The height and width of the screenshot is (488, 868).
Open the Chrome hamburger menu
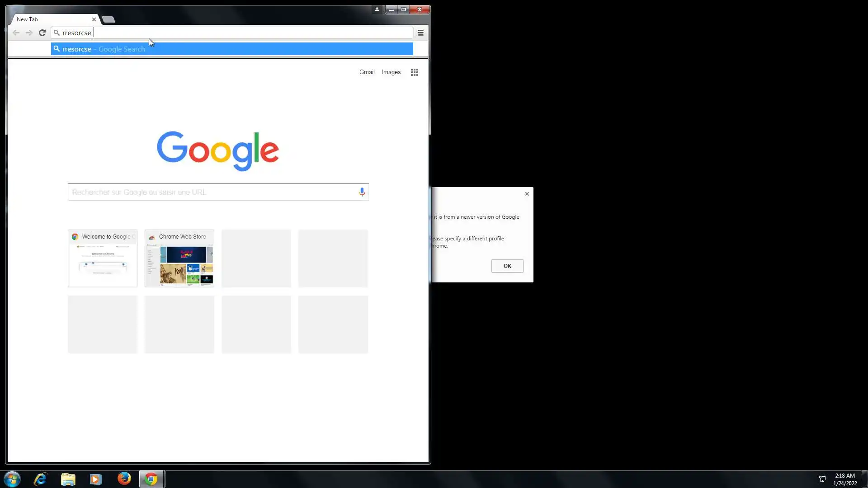420,33
